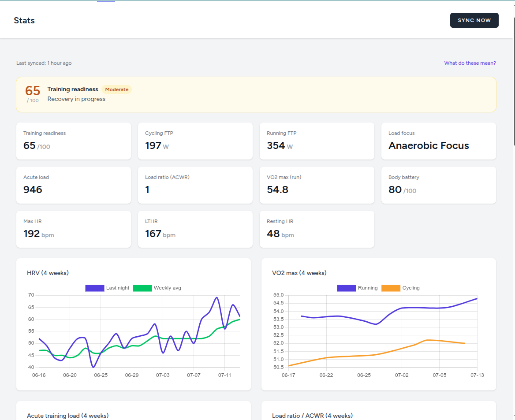Click the "Last synced: 1 hour ago" text

click(x=44, y=63)
